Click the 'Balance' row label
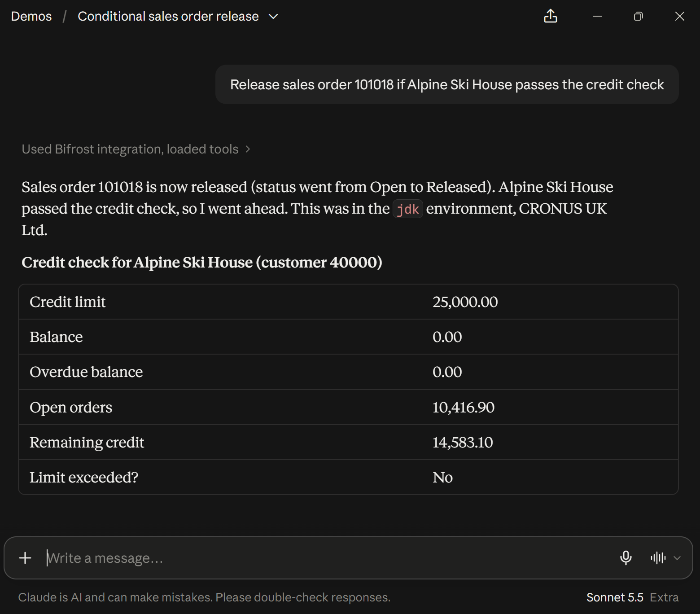The width and height of the screenshot is (700, 614). point(56,337)
